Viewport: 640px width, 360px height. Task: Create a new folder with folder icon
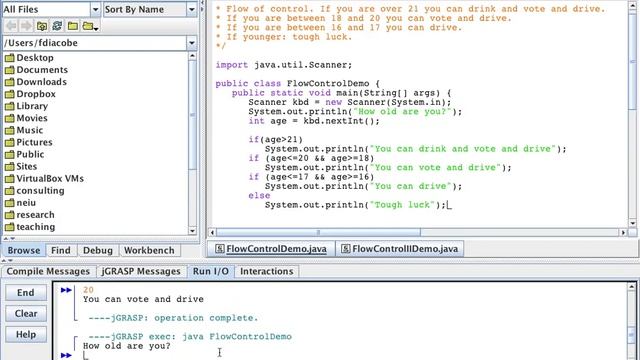coord(73,26)
